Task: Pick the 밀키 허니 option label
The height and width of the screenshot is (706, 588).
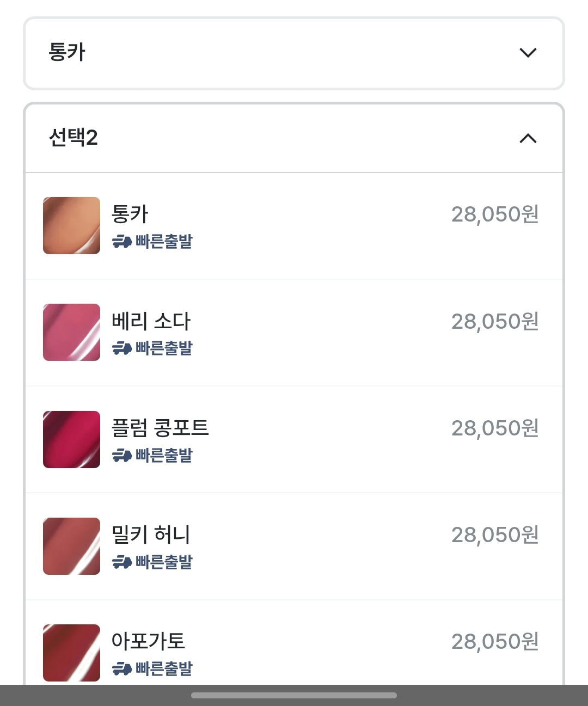Action: coord(151,535)
